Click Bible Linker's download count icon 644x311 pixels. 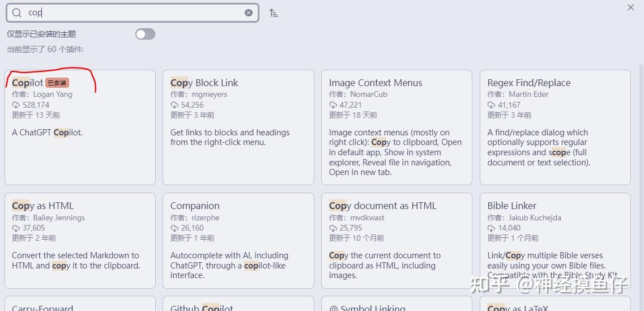492,228
